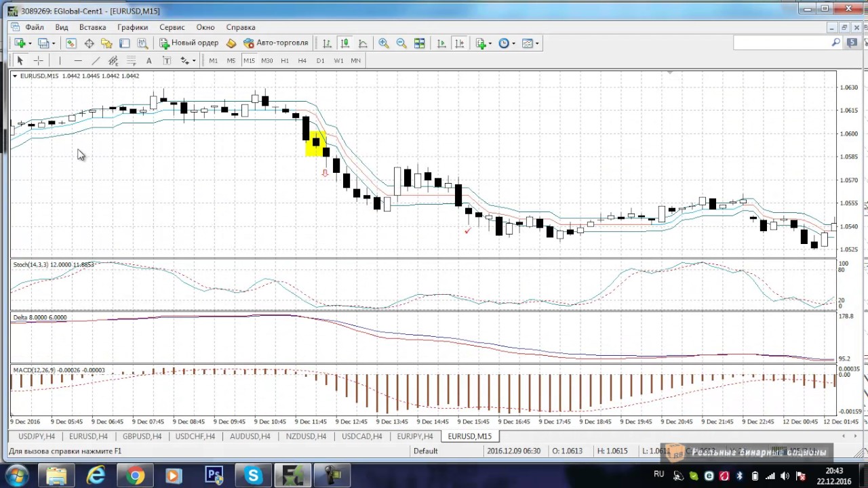Open the Indicators list icon

point(481,43)
